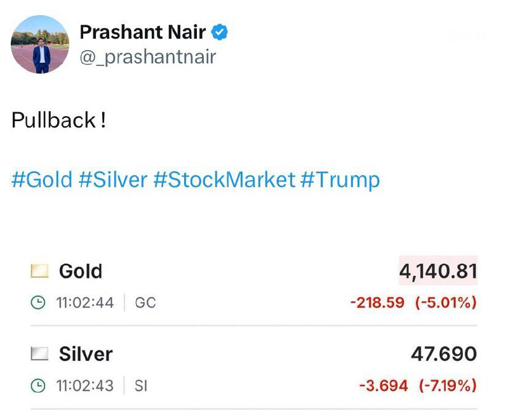Screen dimensions: 508x420
Task: Open the Prashant Nair display name
Action: point(143,32)
